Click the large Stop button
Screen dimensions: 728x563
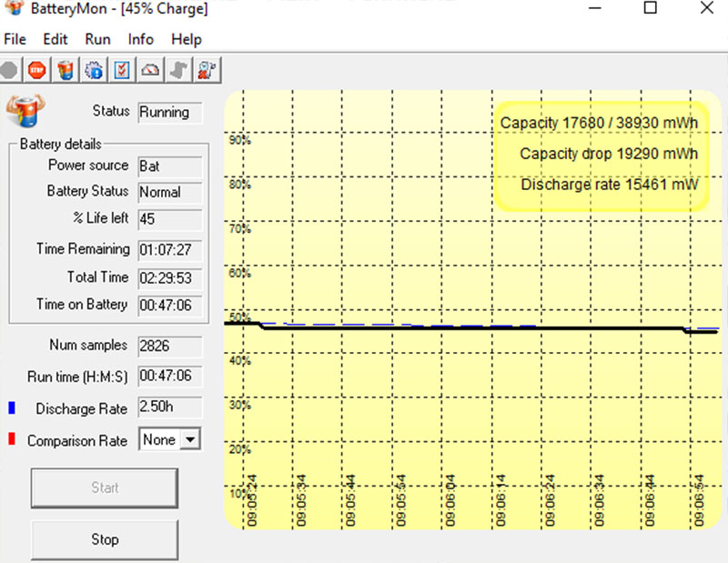pos(105,539)
